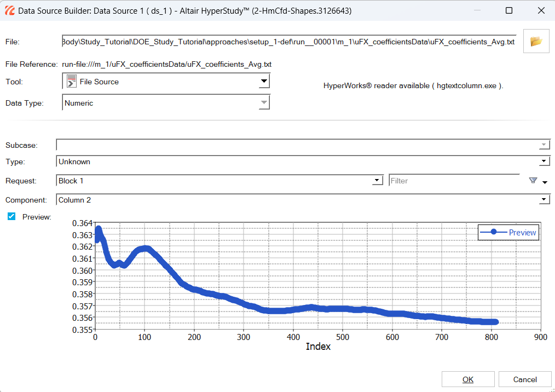
Task: Open the filter options arrow beside funnel
Action: tap(545, 182)
